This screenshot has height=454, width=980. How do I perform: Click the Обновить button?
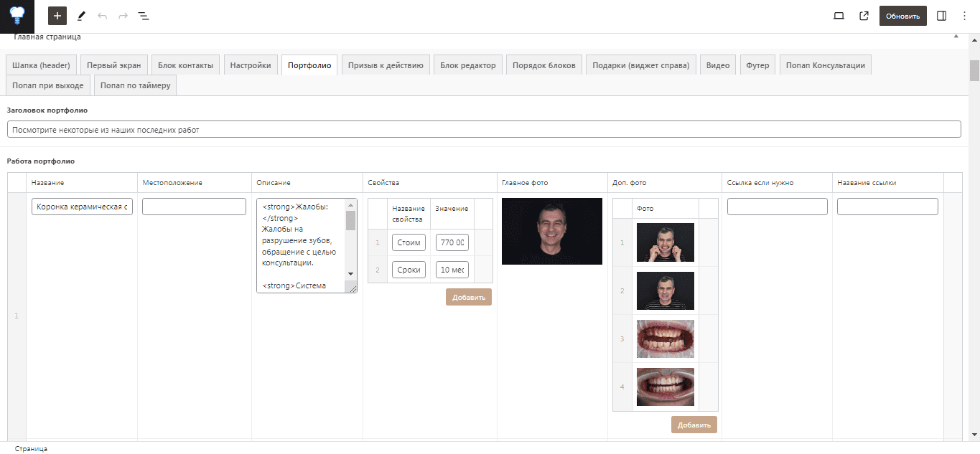(902, 16)
